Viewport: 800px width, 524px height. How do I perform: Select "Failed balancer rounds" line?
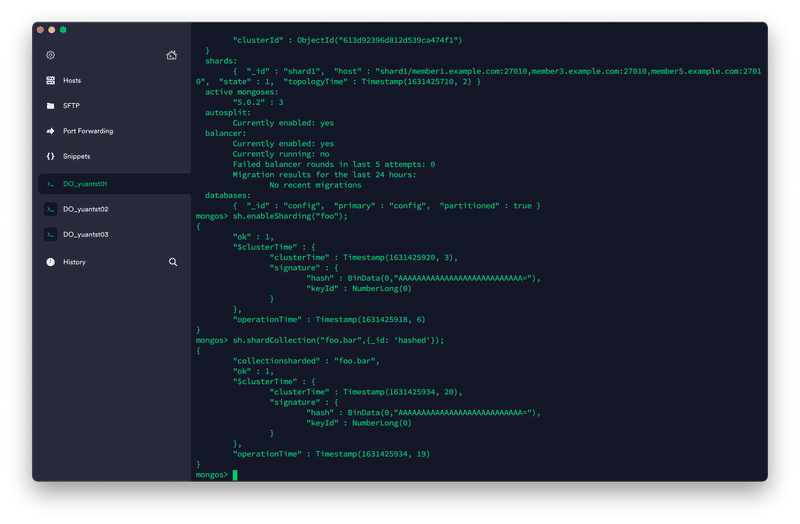[x=334, y=164]
